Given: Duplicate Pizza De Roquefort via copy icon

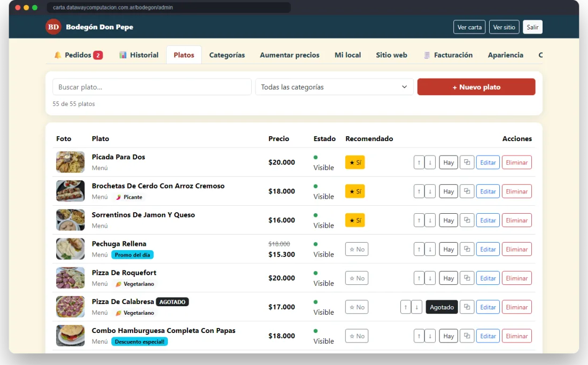Looking at the screenshot, I should [x=467, y=278].
